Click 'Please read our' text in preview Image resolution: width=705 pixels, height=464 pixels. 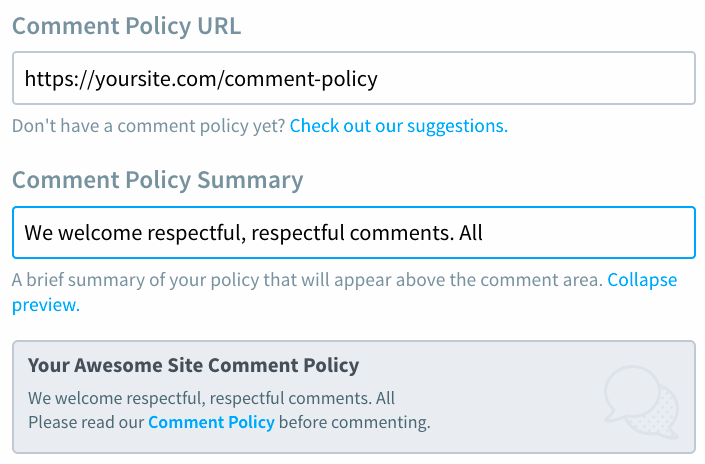[86, 422]
